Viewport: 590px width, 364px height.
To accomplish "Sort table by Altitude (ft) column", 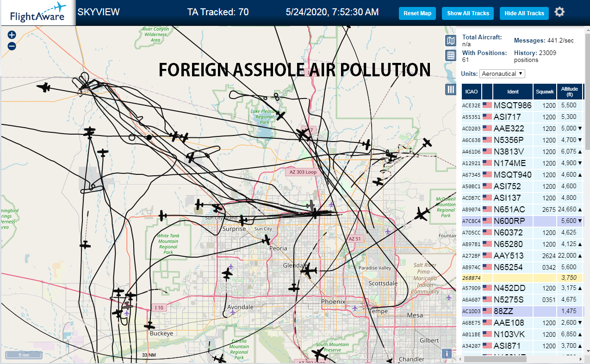I will coord(570,92).
